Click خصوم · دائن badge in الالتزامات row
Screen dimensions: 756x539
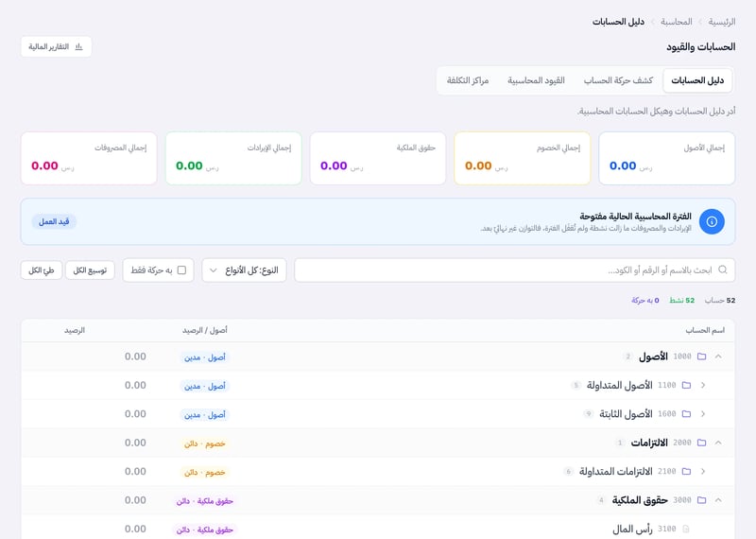(205, 443)
